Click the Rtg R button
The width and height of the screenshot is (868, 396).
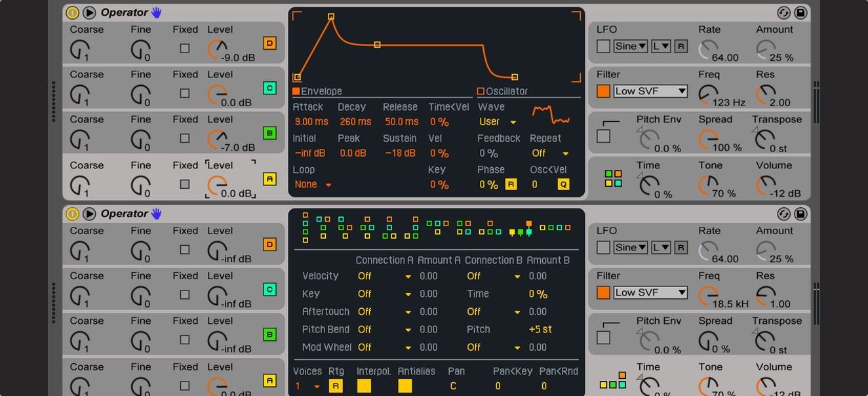pos(336,386)
